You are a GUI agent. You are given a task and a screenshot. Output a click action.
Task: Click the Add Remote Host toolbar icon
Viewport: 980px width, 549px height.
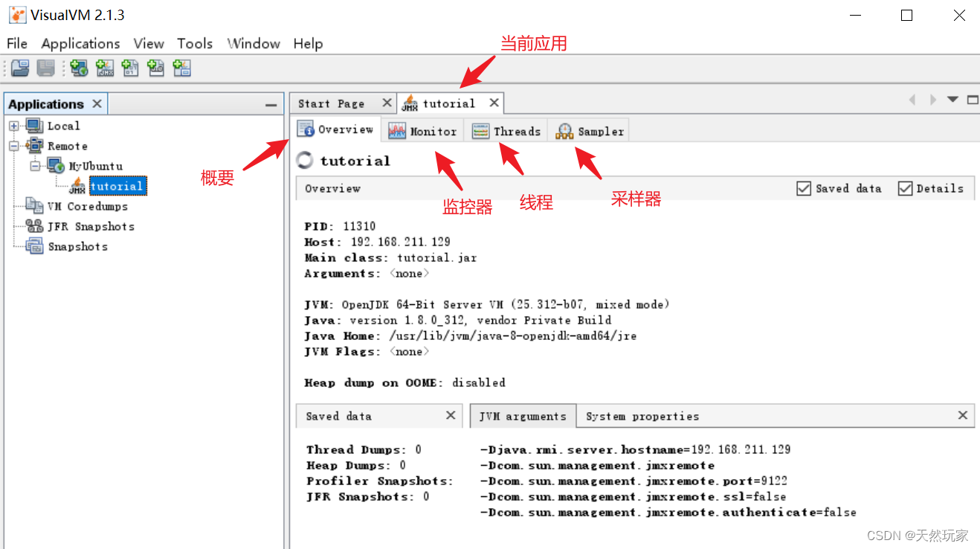pos(80,68)
